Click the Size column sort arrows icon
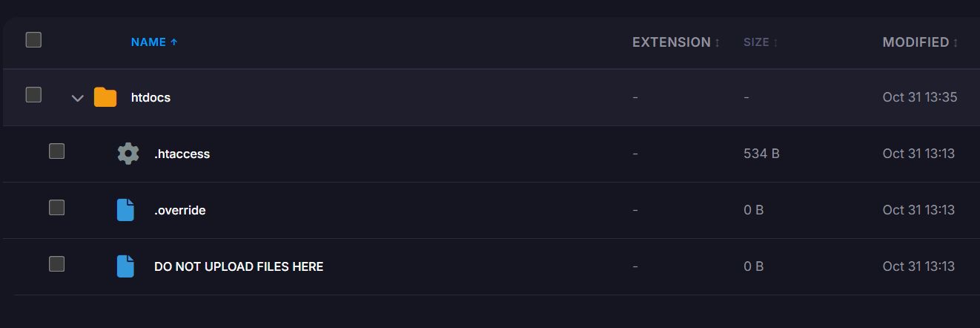This screenshot has height=328, width=980. tap(775, 43)
